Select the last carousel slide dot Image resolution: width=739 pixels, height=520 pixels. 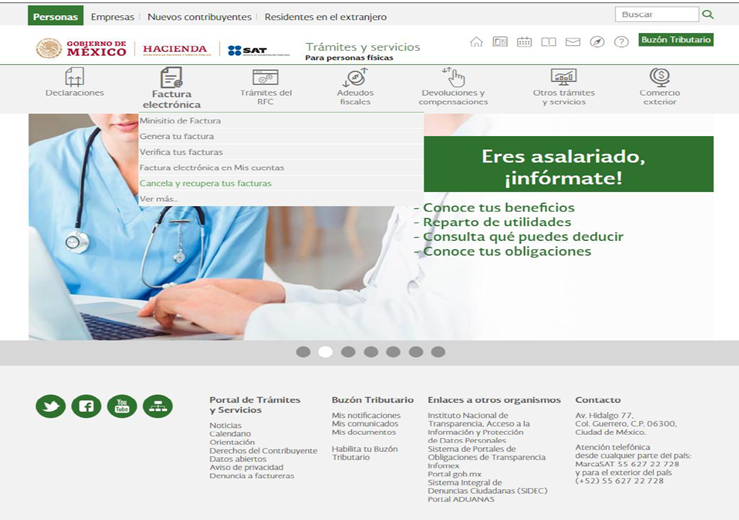click(x=438, y=352)
